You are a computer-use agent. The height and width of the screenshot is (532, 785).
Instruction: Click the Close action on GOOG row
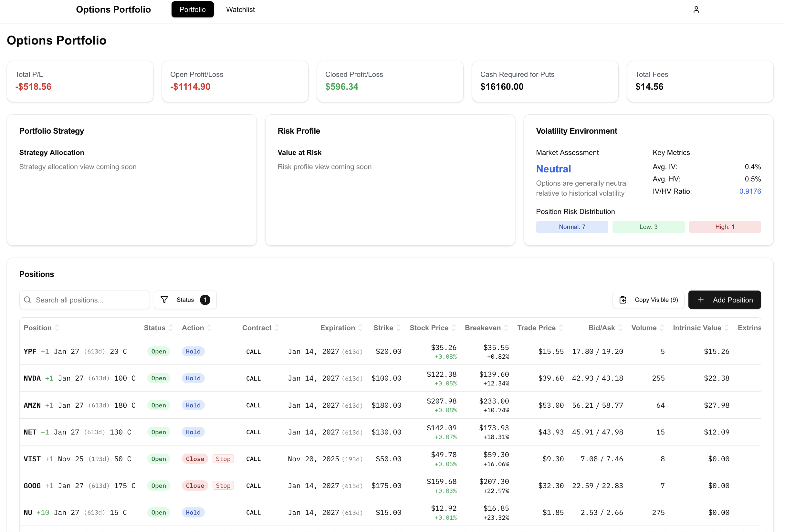click(x=195, y=486)
